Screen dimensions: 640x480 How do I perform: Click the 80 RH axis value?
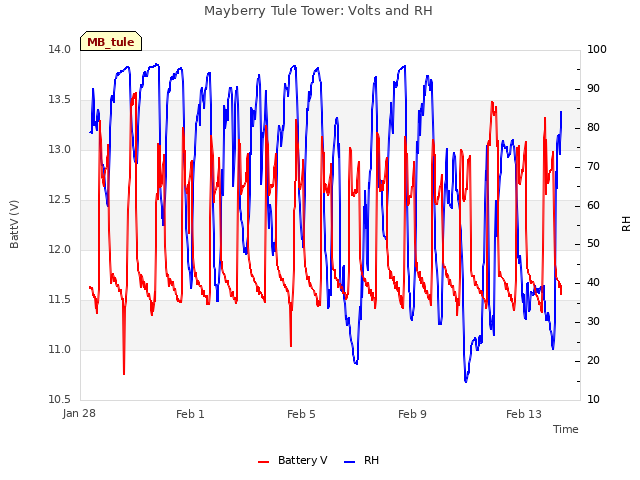(593, 127)
